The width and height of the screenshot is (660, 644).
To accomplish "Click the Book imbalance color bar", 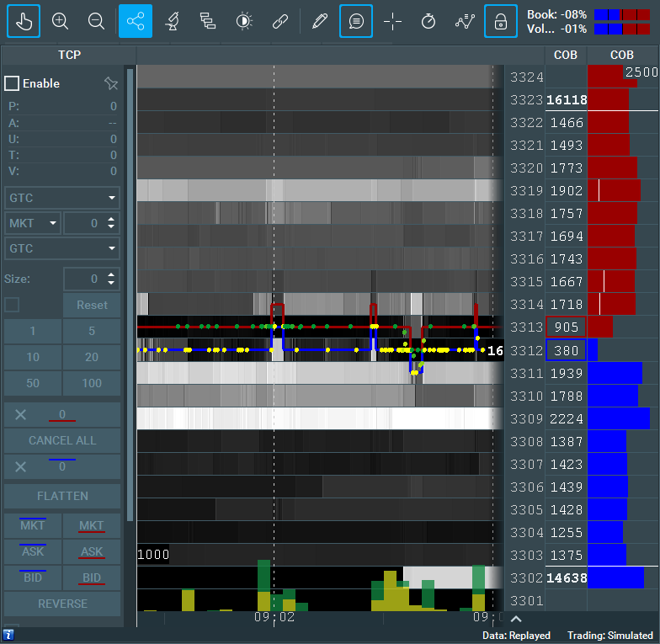I will 621,15.
